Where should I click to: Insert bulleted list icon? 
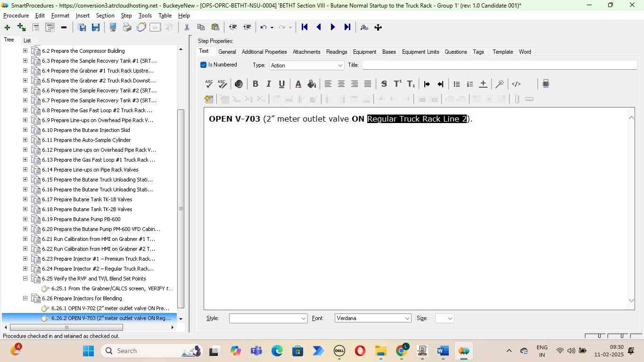[456, 84]
